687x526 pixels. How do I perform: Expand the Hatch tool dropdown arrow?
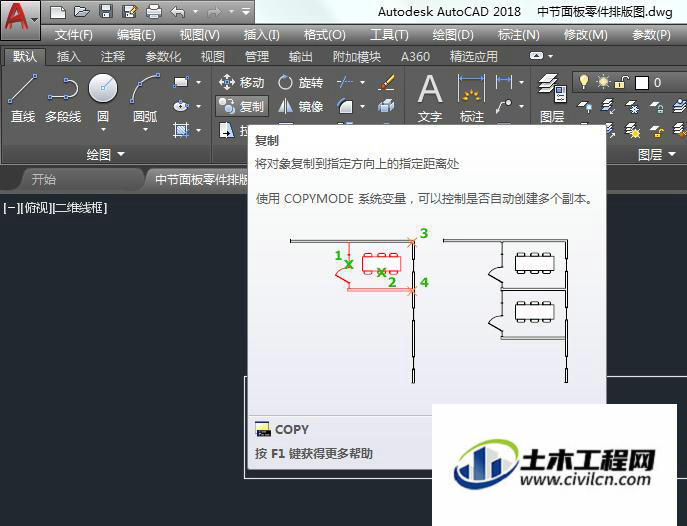point(198,130)
